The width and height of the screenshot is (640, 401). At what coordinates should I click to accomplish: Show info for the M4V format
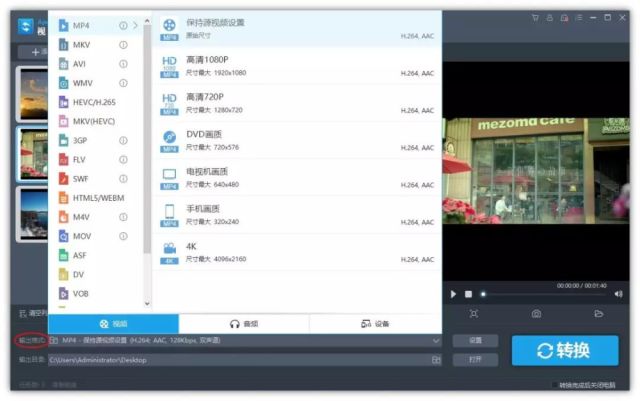click(x=123, y=217)
